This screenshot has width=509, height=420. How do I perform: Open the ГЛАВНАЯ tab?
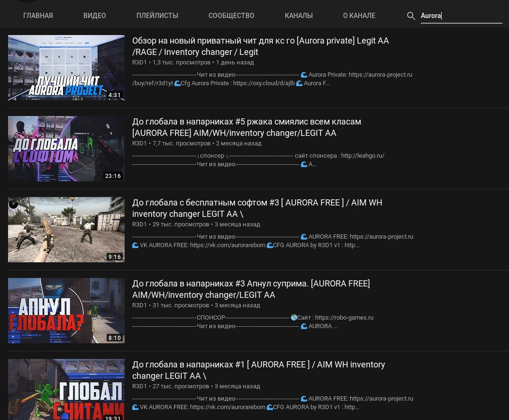(38, 16)
